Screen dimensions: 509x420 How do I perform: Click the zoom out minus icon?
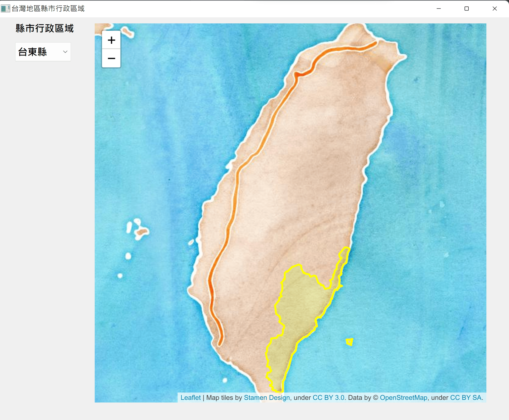coord(111,58)
